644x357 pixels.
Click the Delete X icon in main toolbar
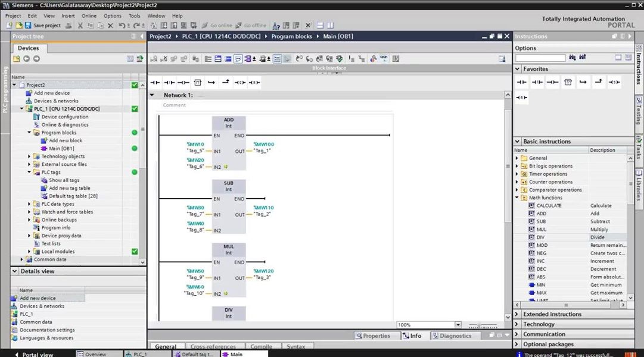pyautogui.click(x=110, y=26)
